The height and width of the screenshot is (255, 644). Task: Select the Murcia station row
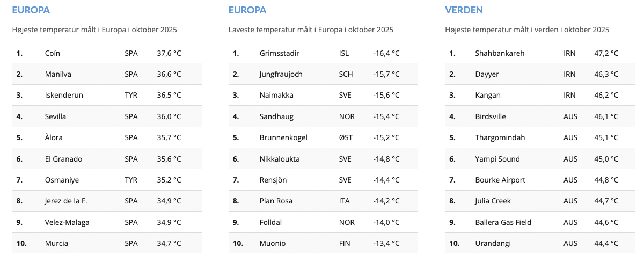pyautogui.click(x=56, y=243)
